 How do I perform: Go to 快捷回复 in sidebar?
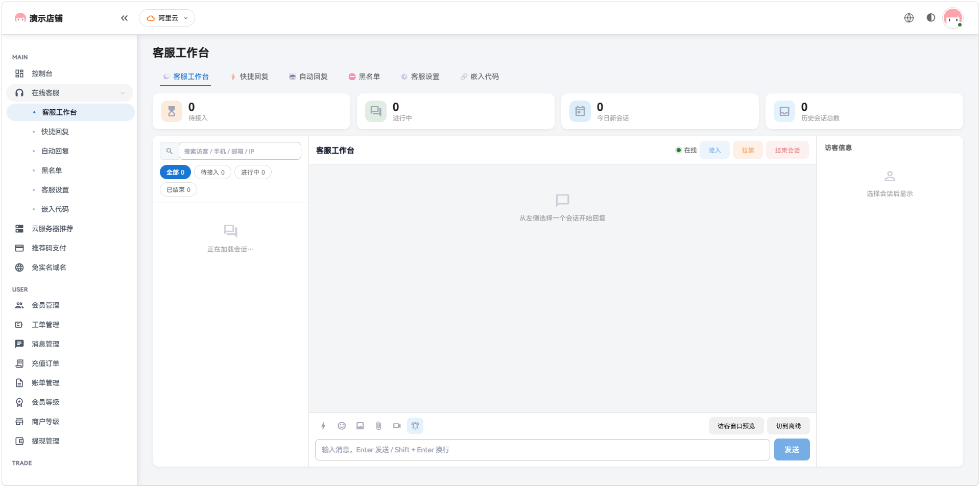click(x=69, y=132)
